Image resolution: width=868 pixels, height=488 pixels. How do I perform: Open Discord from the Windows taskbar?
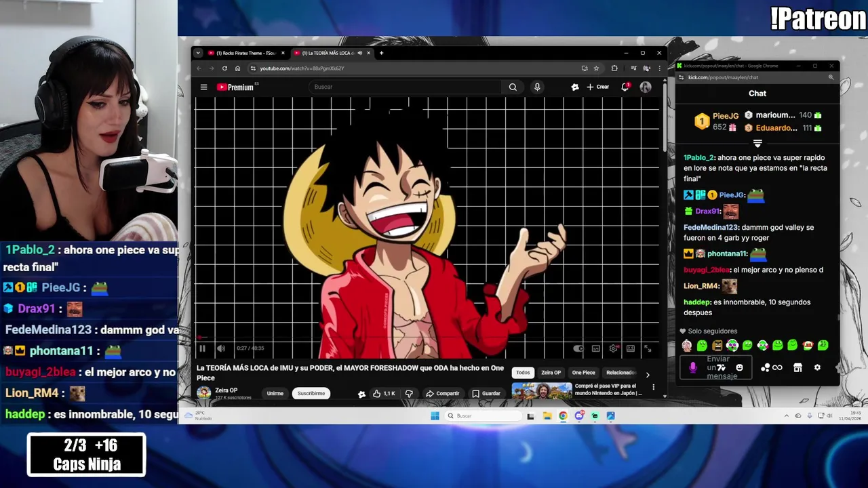point(578,415)
